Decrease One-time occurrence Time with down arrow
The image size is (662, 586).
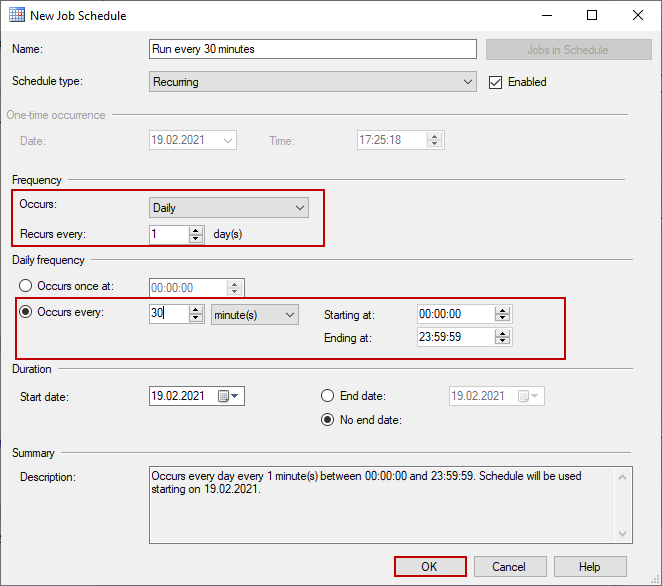[x=434, y=144]
